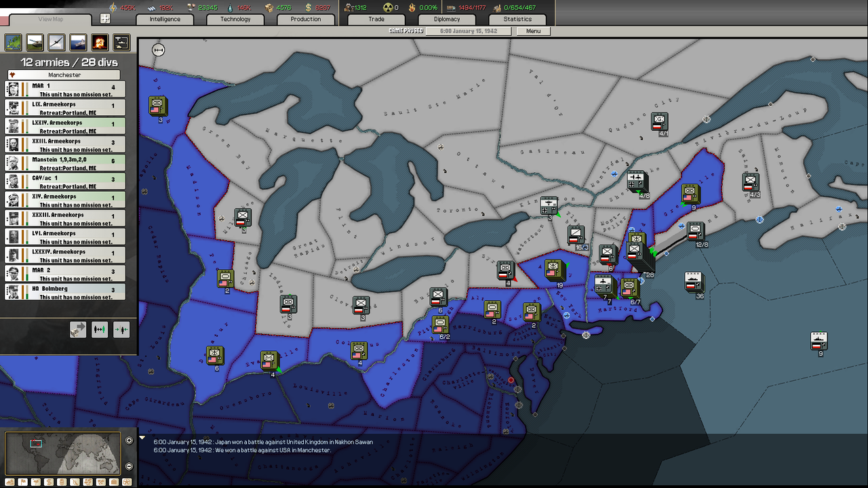The image size is (868, 488).
Task: Select XXIII. Armeekorps in unit list
Action: (x=65, y=144)
